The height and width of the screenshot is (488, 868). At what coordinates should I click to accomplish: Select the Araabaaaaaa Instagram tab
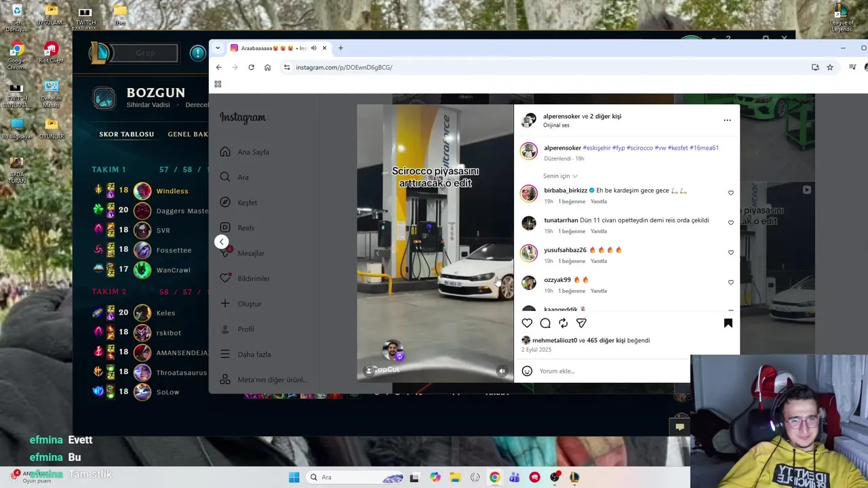click(x=278, y=48)
